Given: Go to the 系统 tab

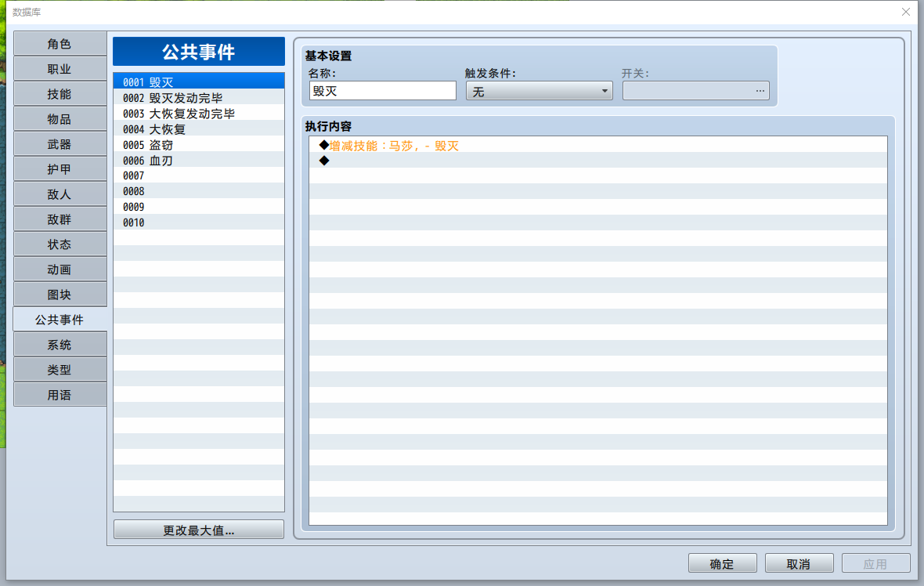Looking at the screenshot, I should coord(60,345).
